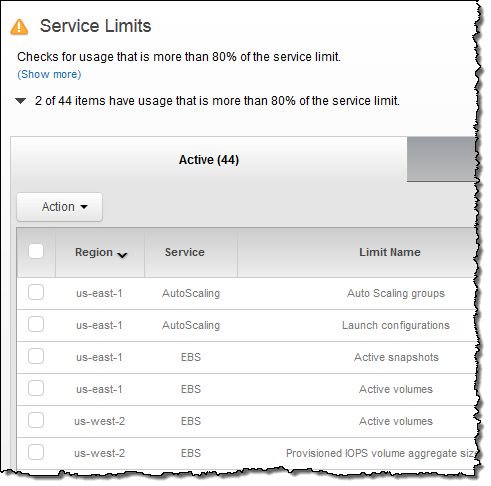Click the Launch configurations limit name
The image size is (491, 486).
point(396,325)
